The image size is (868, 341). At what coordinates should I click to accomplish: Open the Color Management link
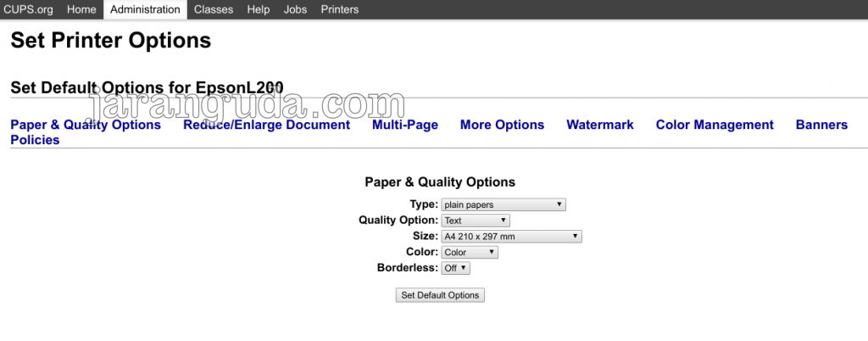click(x=715, y=125)
